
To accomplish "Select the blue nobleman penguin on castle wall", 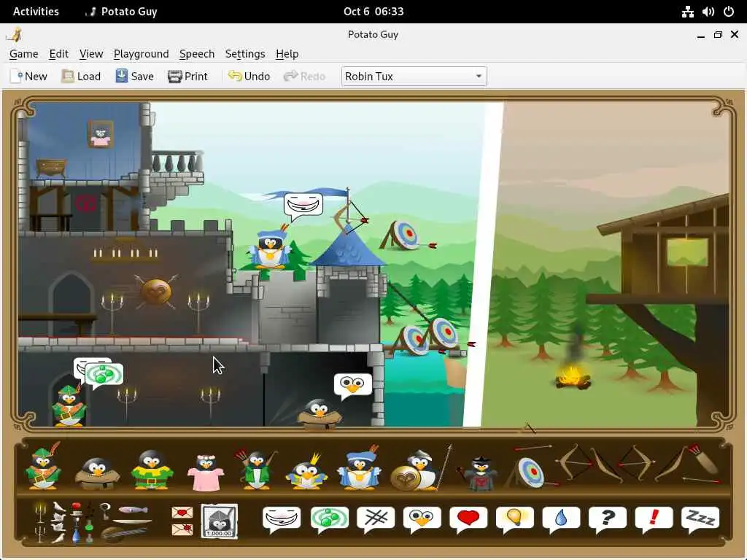I will [270, 248].
